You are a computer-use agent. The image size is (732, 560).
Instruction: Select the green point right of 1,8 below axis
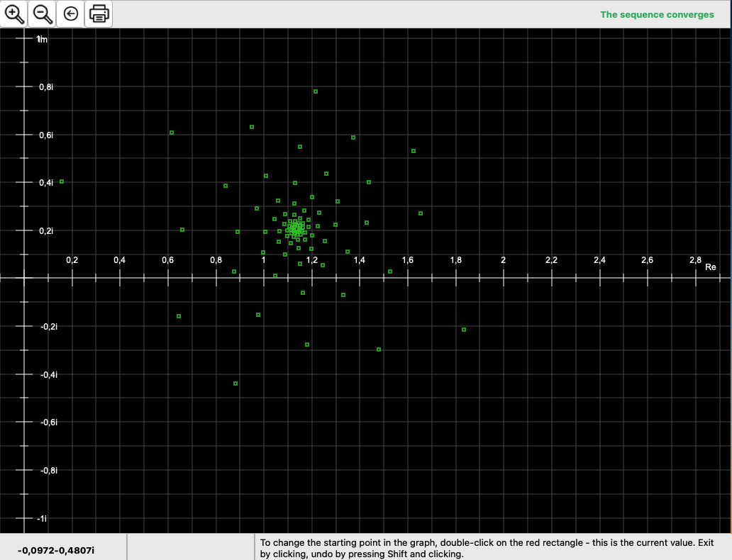click(464, 330)
